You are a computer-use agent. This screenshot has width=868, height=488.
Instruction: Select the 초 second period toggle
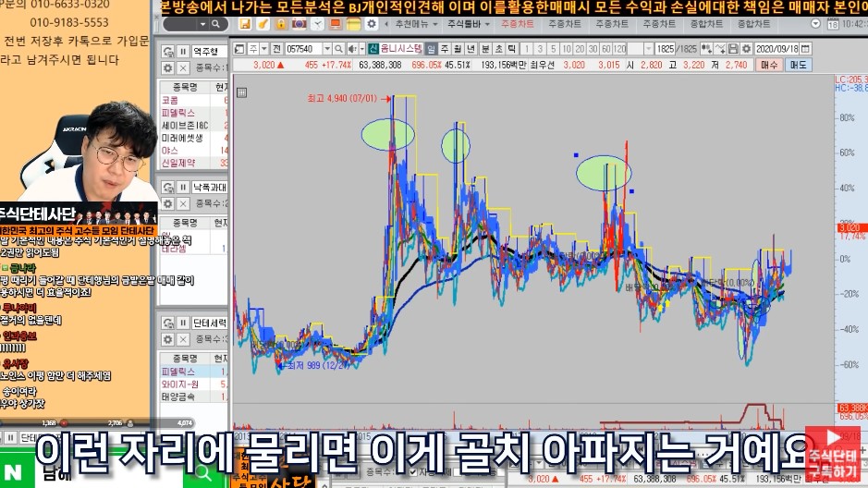(498, 49)
